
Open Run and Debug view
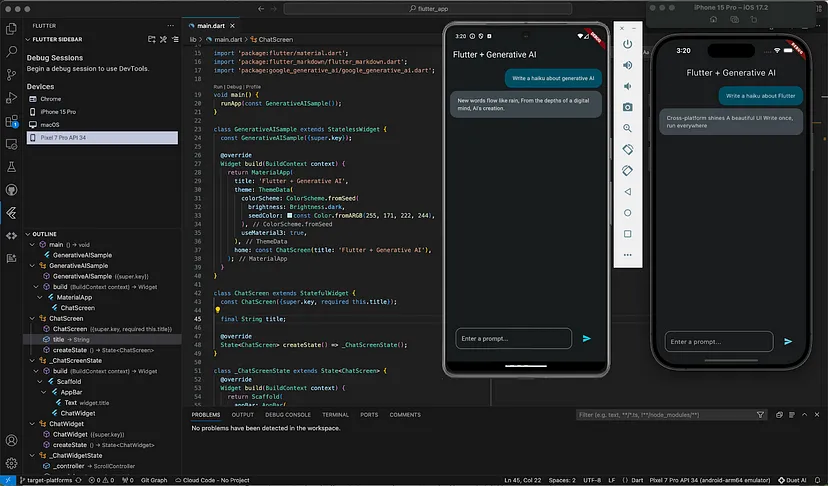point(11,98)
